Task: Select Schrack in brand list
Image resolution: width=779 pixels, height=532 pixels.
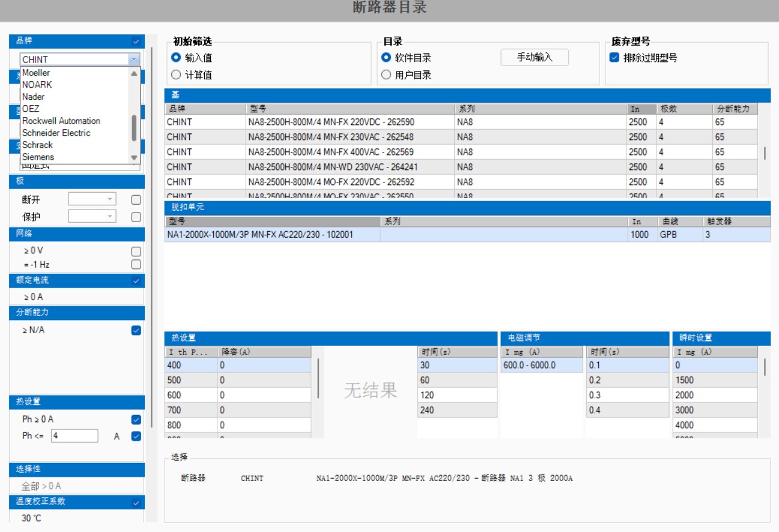Action: coord(37,145)
